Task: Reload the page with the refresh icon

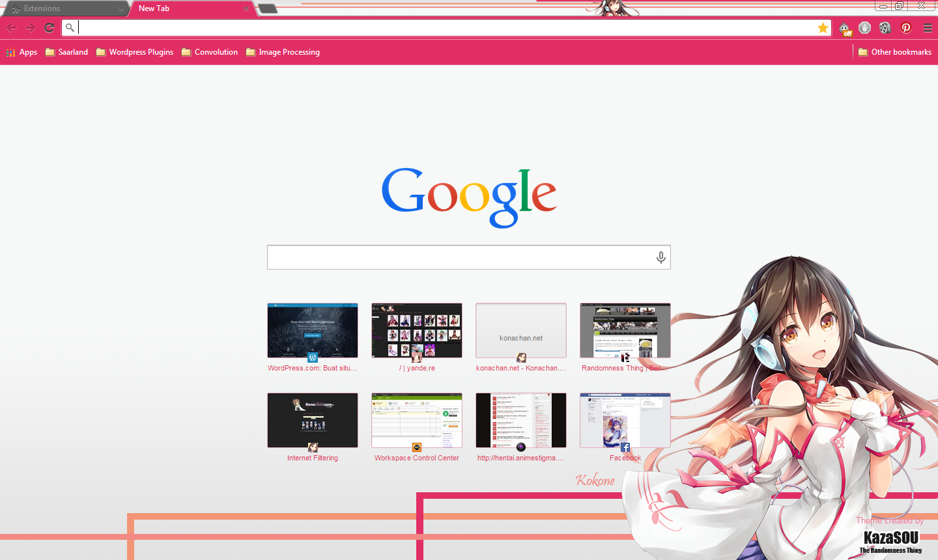Action: click(49, 27)
